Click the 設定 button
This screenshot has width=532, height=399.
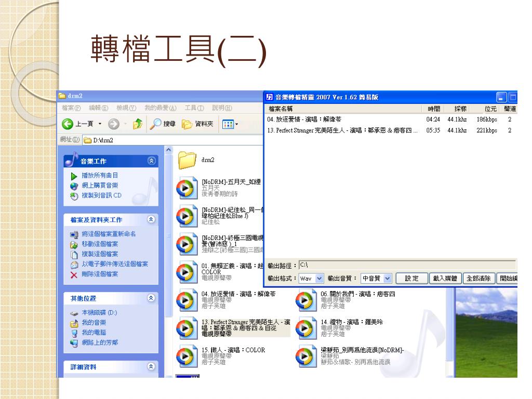pyautogui.click(x=411, y=278)
